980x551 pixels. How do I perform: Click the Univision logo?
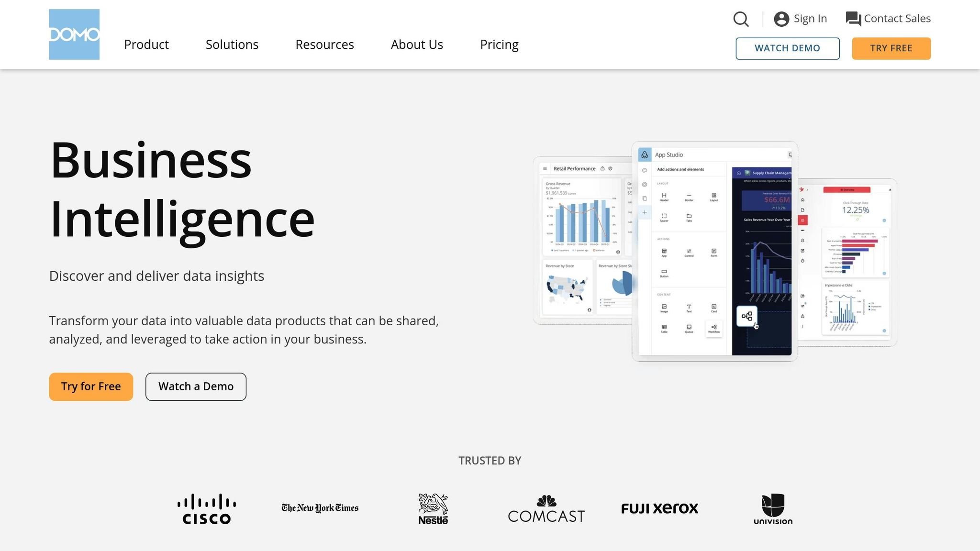[x=773, y=509]
